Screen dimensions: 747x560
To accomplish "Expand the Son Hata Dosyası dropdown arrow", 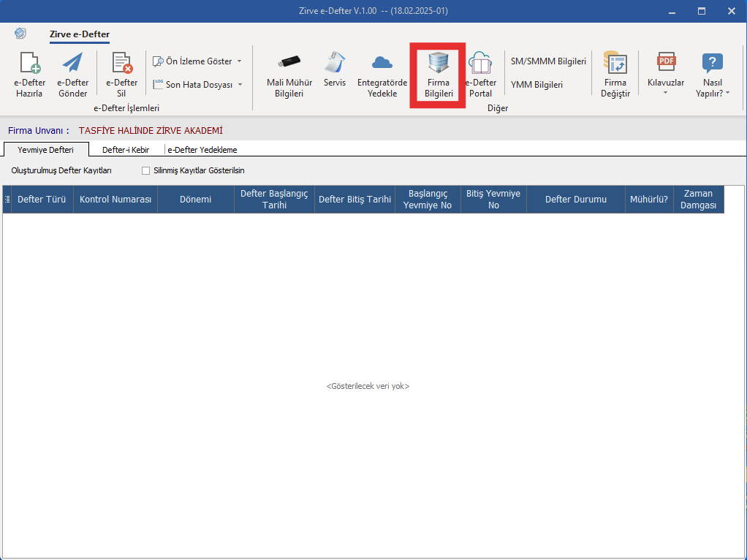I will point(240,85).
